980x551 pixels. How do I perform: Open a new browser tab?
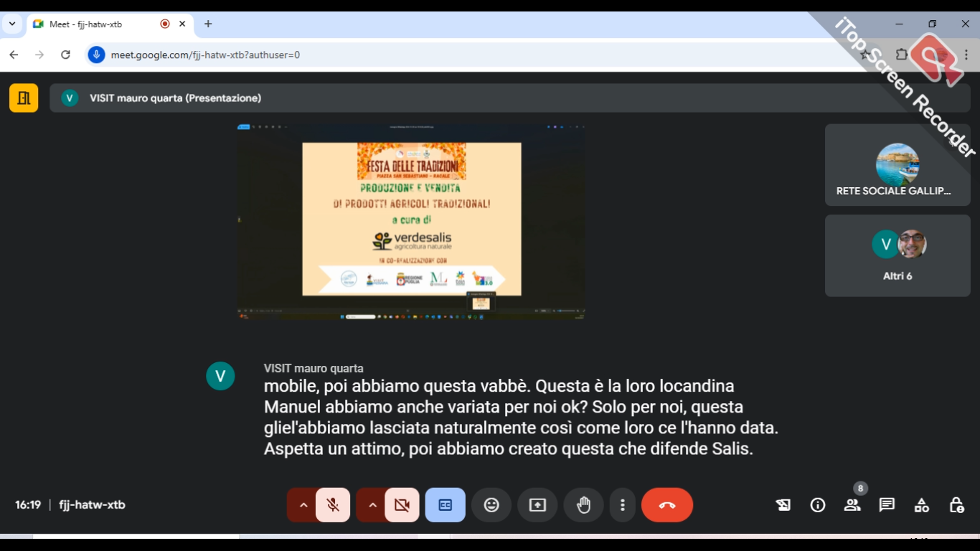tap(208, 24)
